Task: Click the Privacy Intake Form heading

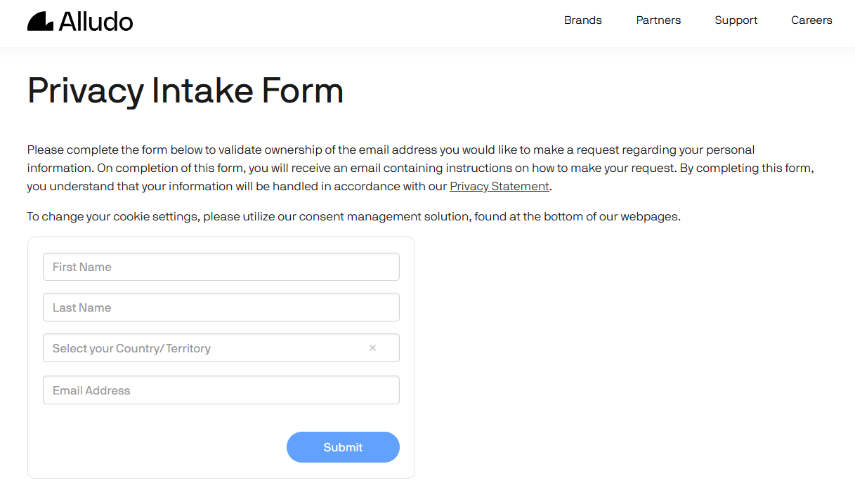Action: click(185, 91)
